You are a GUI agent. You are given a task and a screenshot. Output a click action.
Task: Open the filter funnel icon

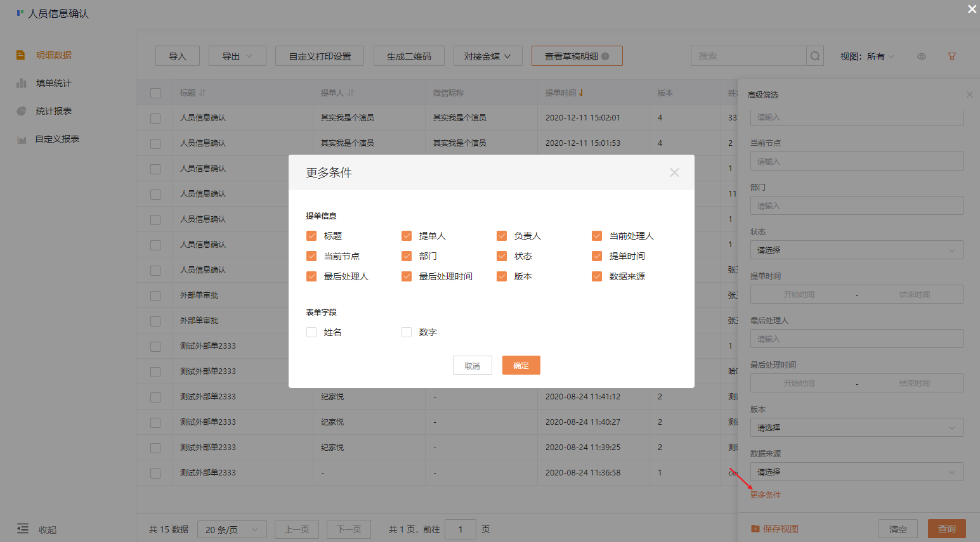point(952,56)
